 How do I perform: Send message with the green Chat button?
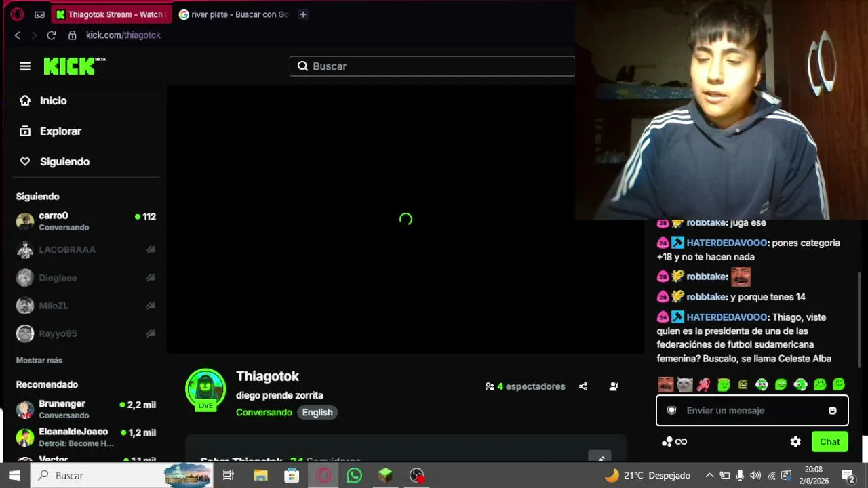829,441
